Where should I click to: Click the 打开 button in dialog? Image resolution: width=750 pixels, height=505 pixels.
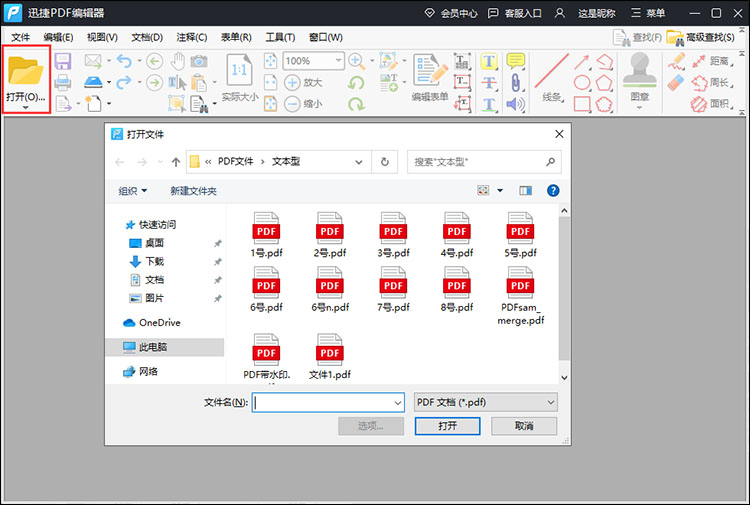pos(447,426)
